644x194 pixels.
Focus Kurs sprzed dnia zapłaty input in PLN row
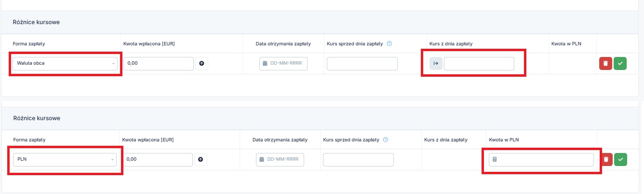pyautogui.click(x=358, y=159)
